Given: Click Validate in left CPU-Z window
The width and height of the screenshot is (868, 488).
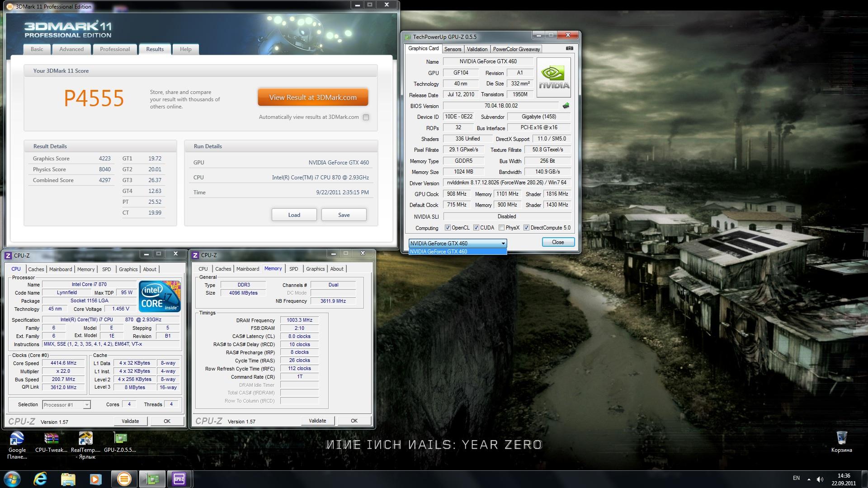Looking at the screenshot, I should point(130,421).
